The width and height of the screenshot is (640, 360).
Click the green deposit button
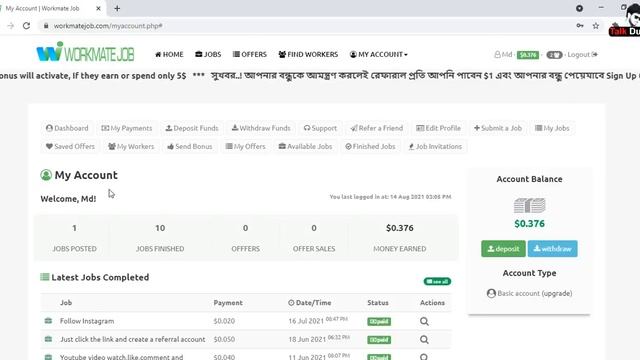(x=503, y=249)
